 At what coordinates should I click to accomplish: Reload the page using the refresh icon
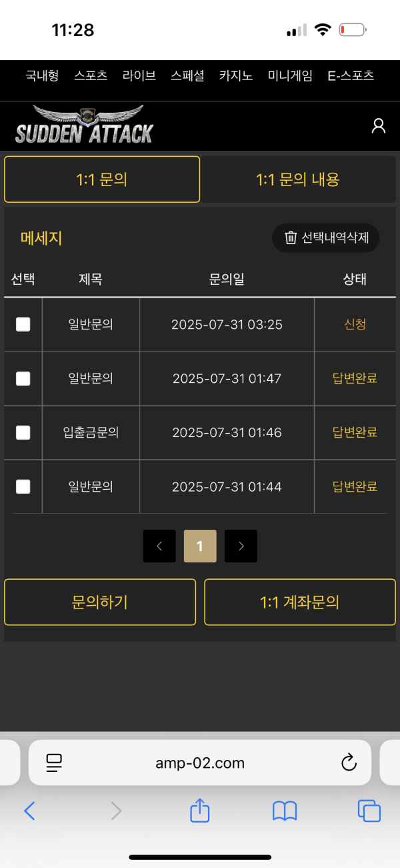tap(349, 763)
